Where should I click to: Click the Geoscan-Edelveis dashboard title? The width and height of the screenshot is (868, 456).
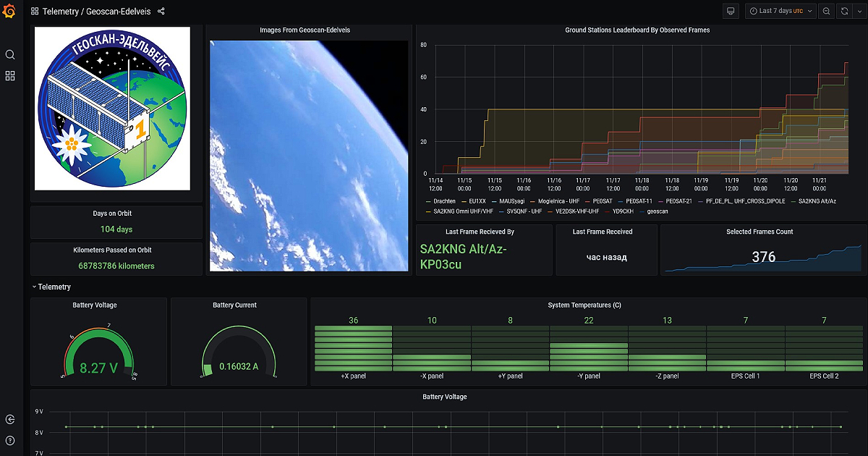coord(119,12)
